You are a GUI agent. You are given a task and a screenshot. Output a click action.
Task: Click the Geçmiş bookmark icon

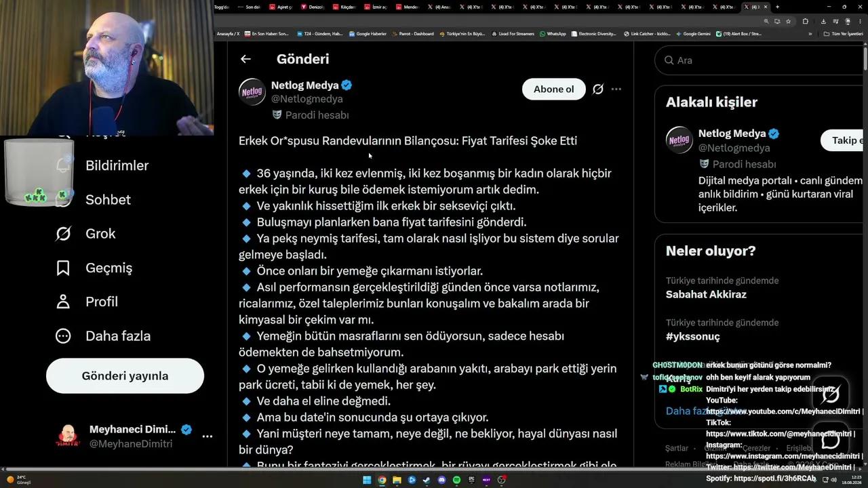click(x=63, y=268)
